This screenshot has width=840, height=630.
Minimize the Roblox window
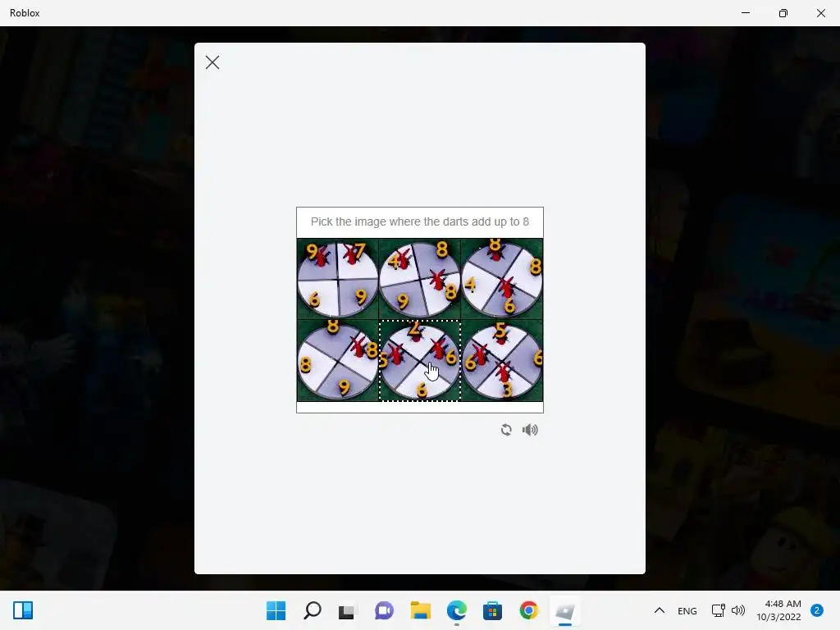746,13
